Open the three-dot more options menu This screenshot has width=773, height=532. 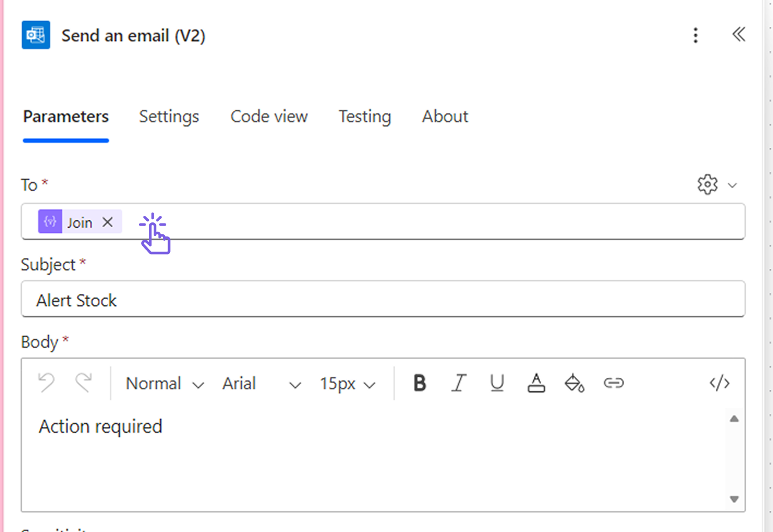click(x=695, y=35)
